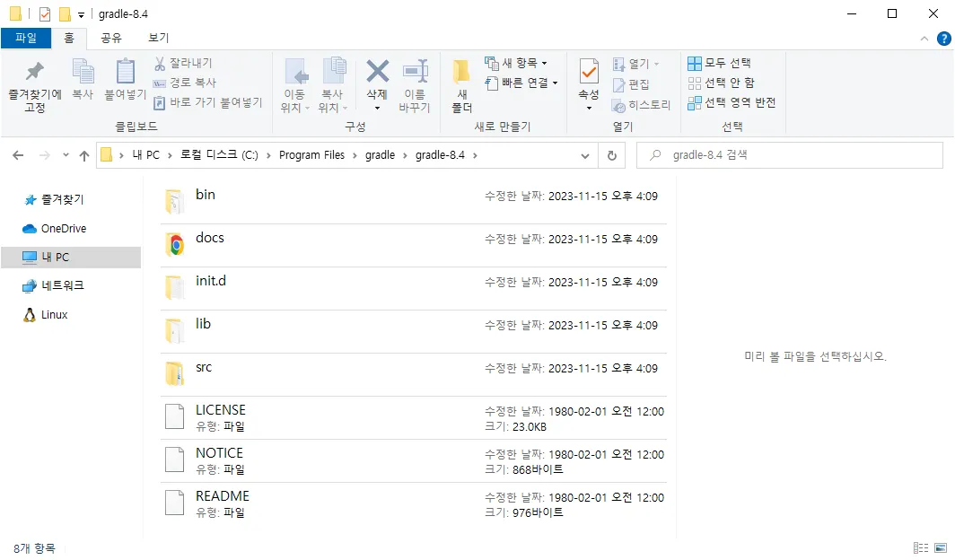
Task: Select the lib folder
Action: point(414,332)
